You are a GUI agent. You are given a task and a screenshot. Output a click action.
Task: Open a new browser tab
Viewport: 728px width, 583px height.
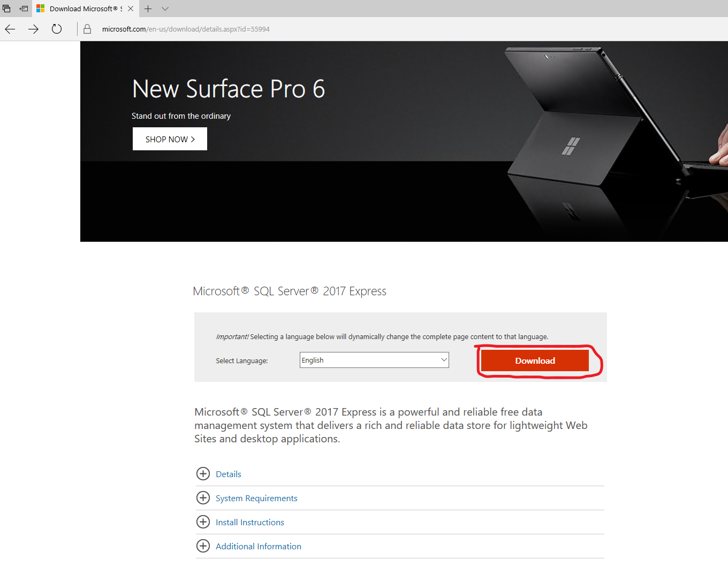pyautogui.click(x=148, y=9)
